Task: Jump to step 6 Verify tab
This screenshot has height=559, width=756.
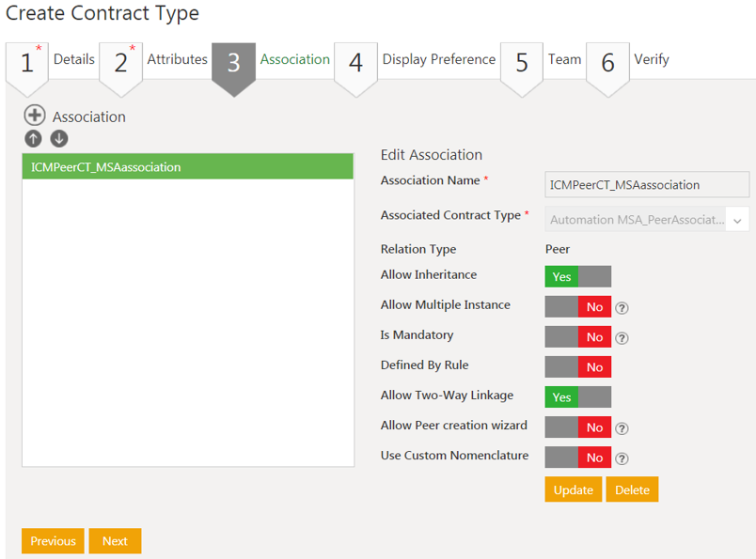Action: click(628, 60)
